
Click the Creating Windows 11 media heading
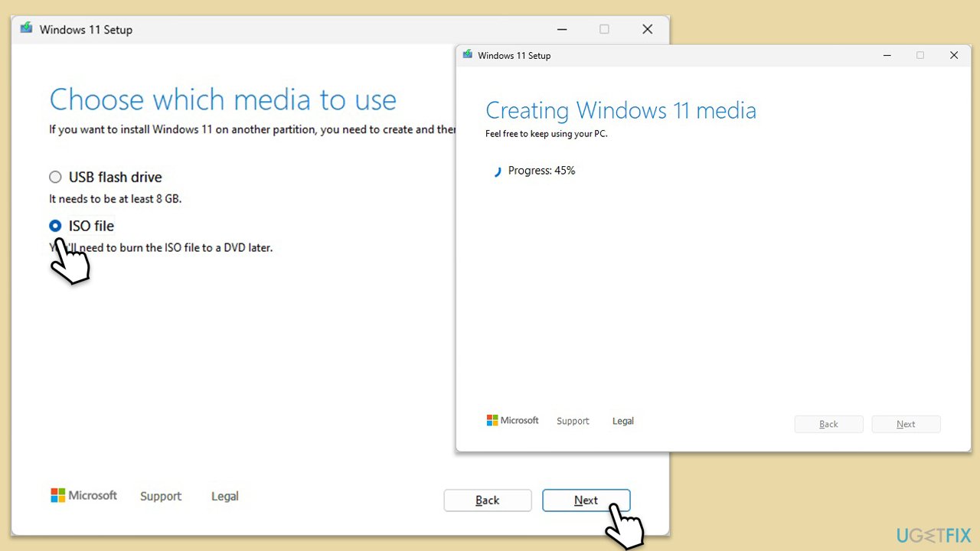click(621, 110)
